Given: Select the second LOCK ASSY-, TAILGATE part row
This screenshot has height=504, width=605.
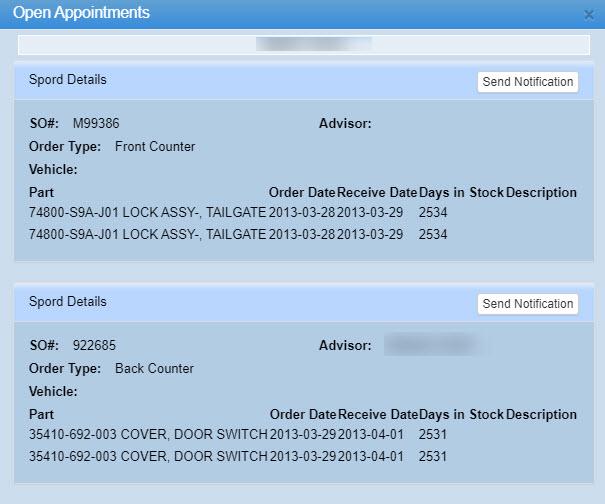Looking at the screenshot, I should 148,235.
